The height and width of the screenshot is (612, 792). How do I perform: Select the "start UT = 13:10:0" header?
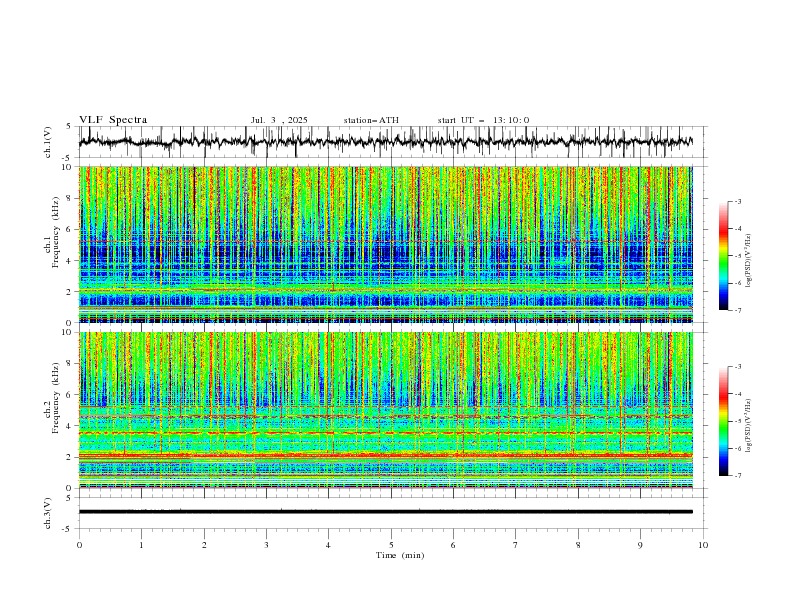point(483,120)
